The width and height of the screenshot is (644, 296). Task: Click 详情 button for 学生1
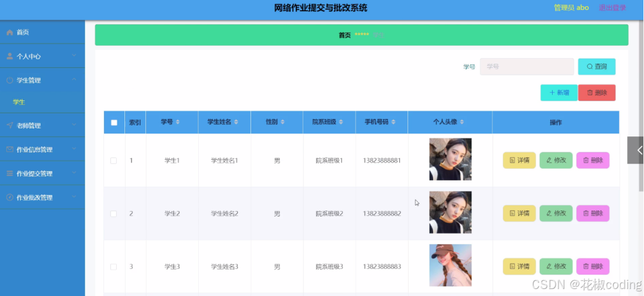[x=519, y=160]
